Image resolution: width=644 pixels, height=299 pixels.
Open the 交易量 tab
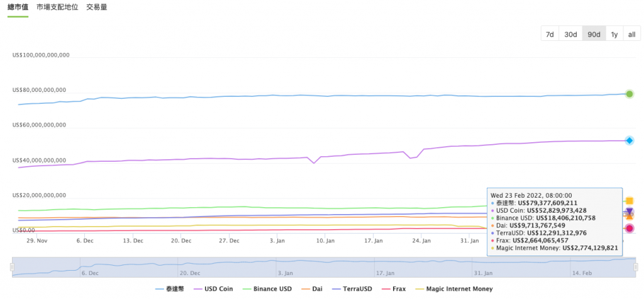click(96, 8)
